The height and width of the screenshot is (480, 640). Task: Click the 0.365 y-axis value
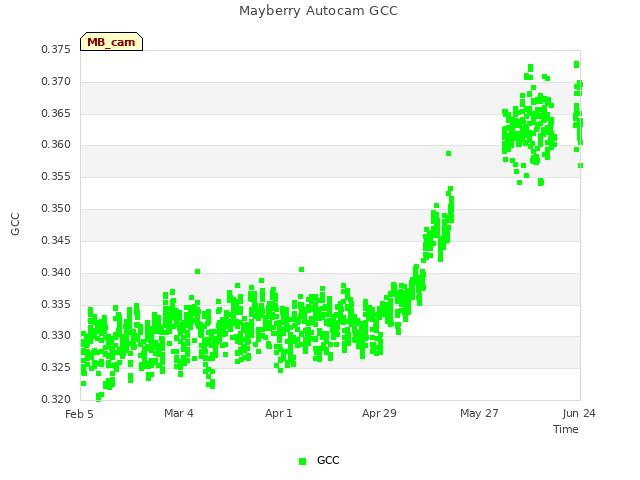[56, 113]
